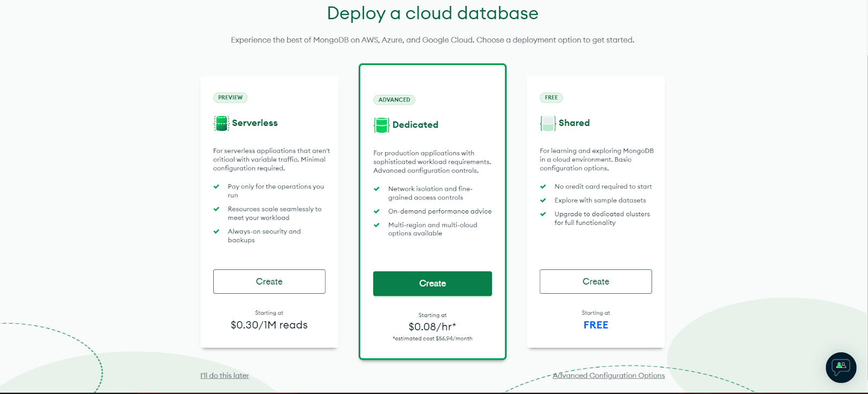The width and height of the screenshot is (868, 394).
Task: Click the blue FREE price text
Action: click(x=596, y=325)
